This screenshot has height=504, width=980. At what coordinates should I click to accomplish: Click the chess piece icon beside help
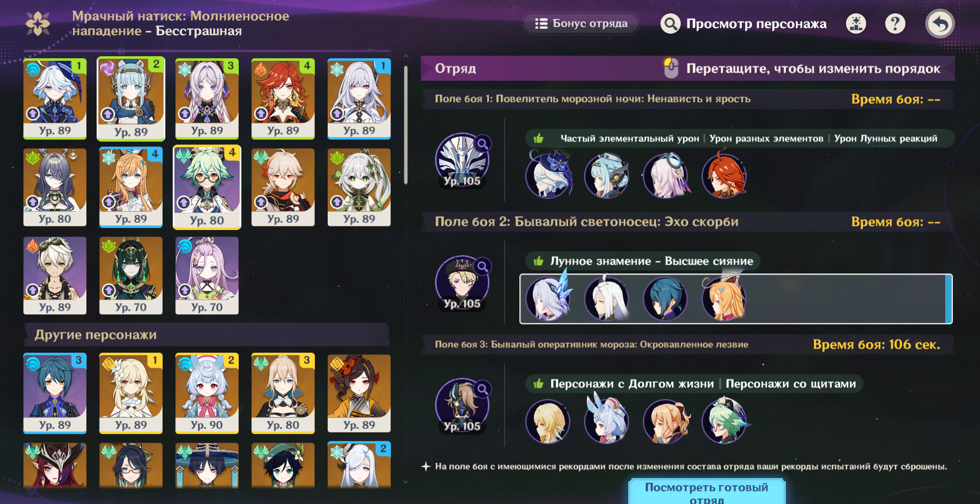(x=856, y=24)
